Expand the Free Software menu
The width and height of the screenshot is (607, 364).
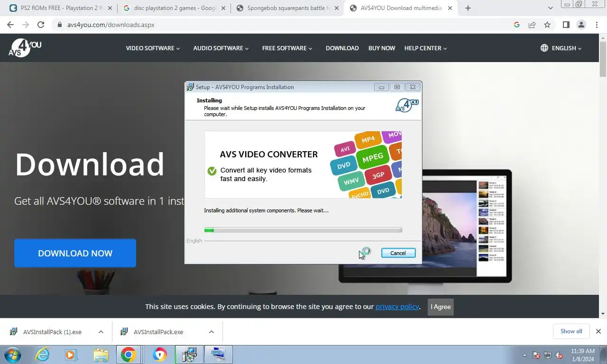[x=287, y=48]
